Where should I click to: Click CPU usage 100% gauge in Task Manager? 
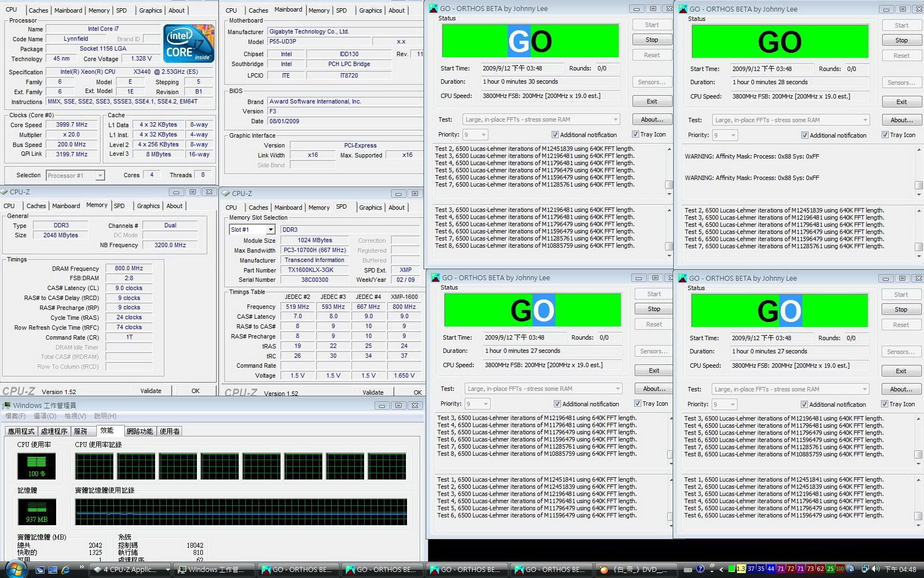[x=36, y=466]
